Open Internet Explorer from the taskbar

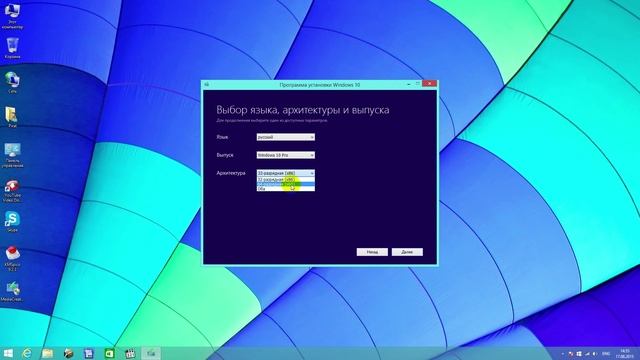(27, 353)
